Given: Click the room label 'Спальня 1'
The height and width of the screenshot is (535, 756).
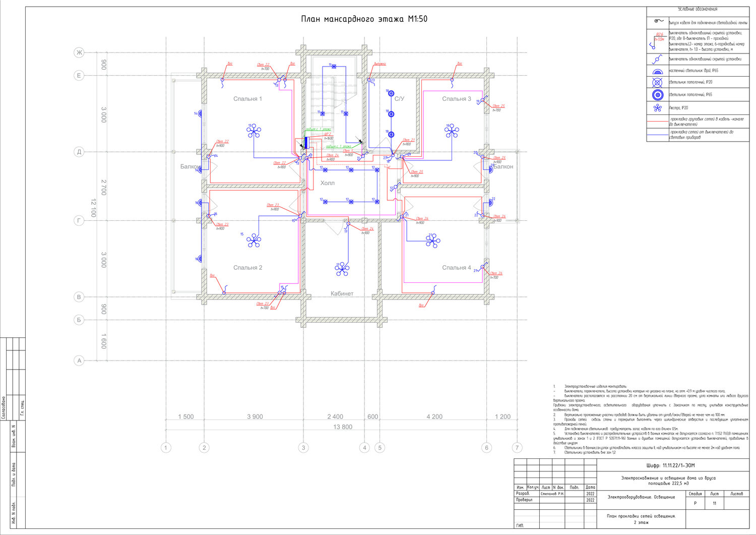Looking at the screenshot, I should [247, 99].
